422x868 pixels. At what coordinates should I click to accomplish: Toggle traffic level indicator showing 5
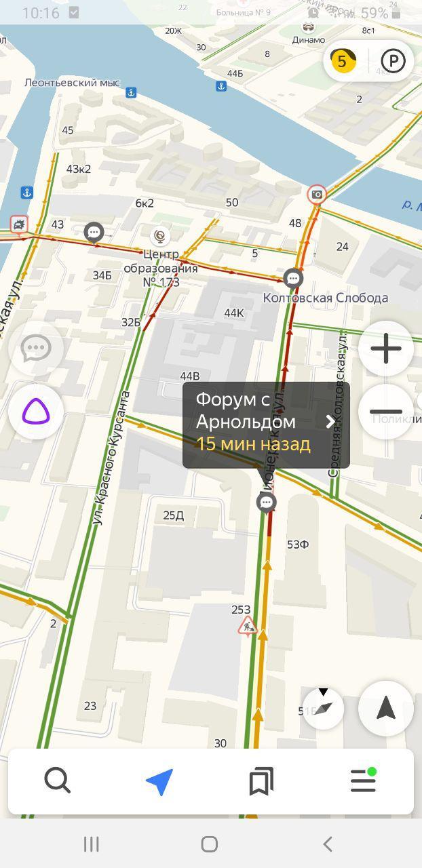[343, 62]
